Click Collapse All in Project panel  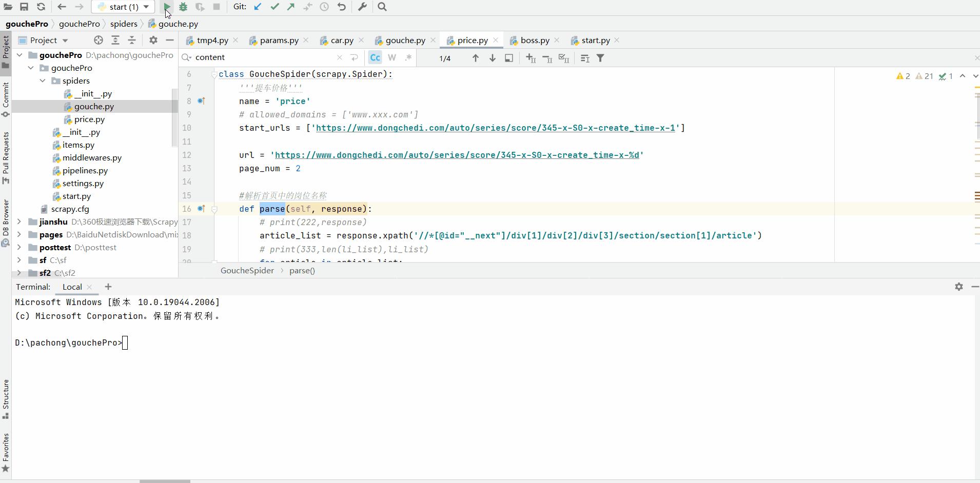[132, 40]
